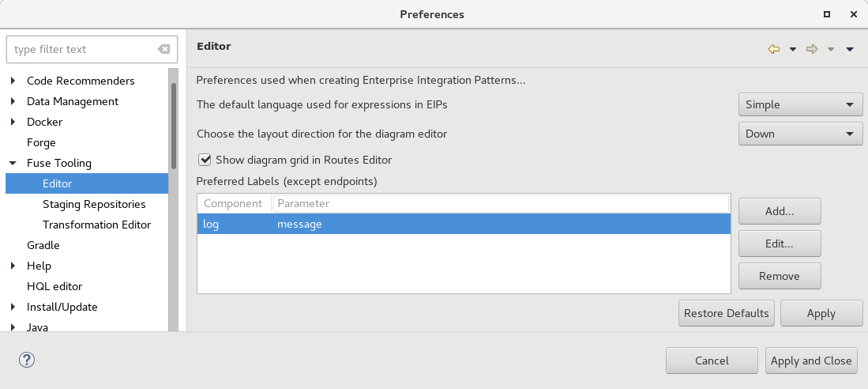Remove the selected preferred label
The height and width of the screenshot is (389, 868).
780,276
